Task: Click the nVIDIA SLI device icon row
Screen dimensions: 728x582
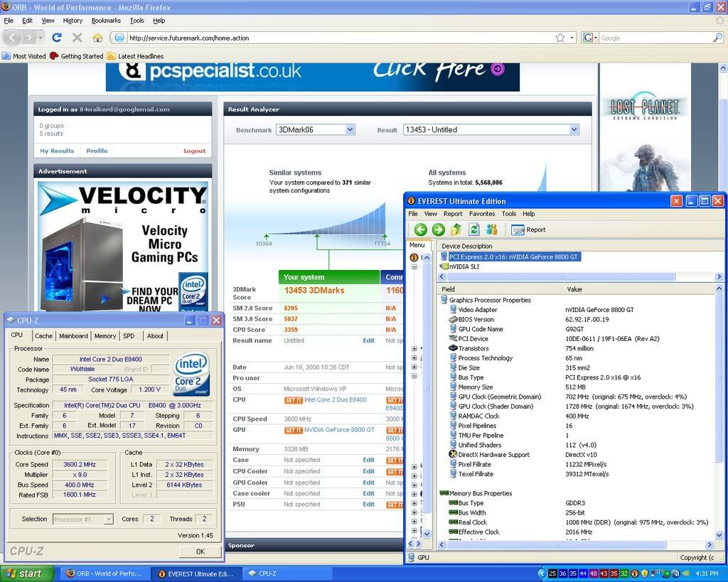Action: click(460, 266)
